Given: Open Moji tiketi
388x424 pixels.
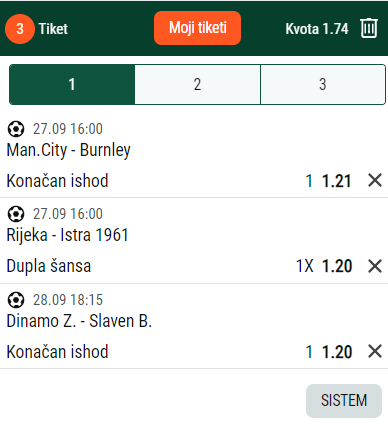Looking at the screenshot, I should click(197, 28).
